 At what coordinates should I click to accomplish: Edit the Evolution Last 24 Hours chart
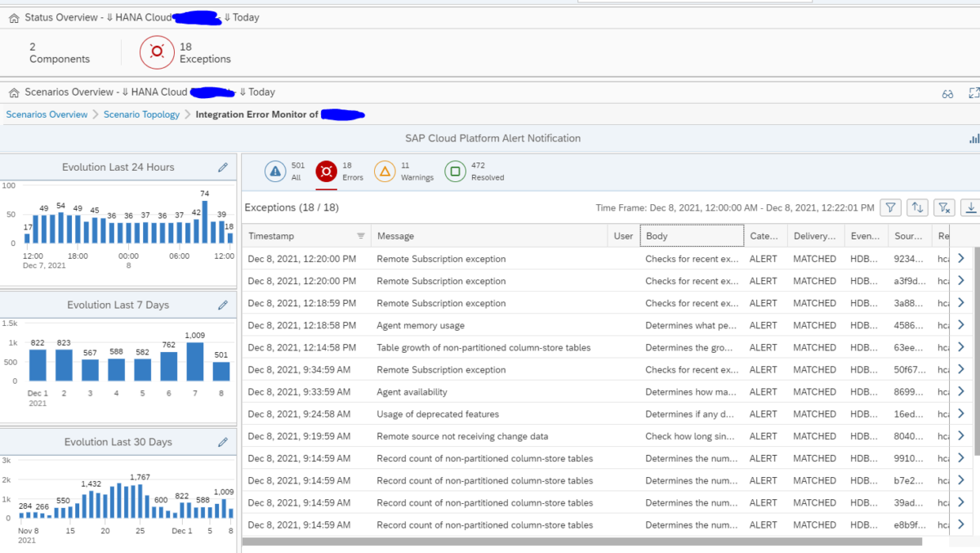click(222, 167)
